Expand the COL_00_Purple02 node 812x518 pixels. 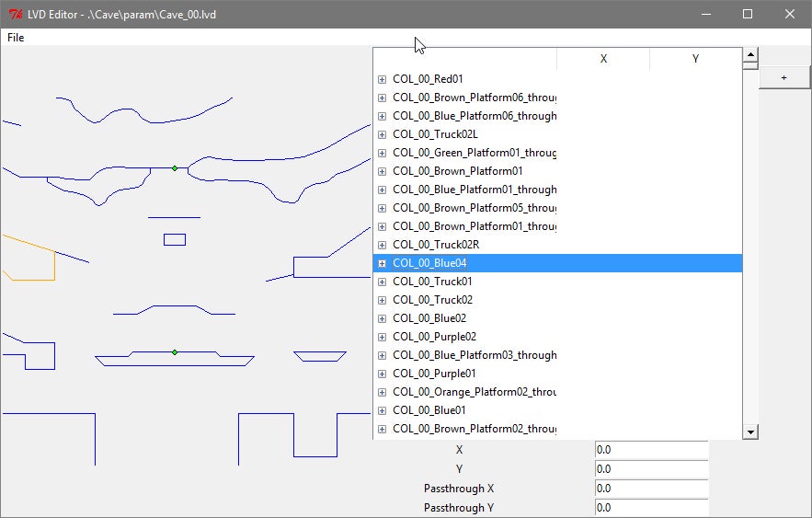click(x=382, y=337)
